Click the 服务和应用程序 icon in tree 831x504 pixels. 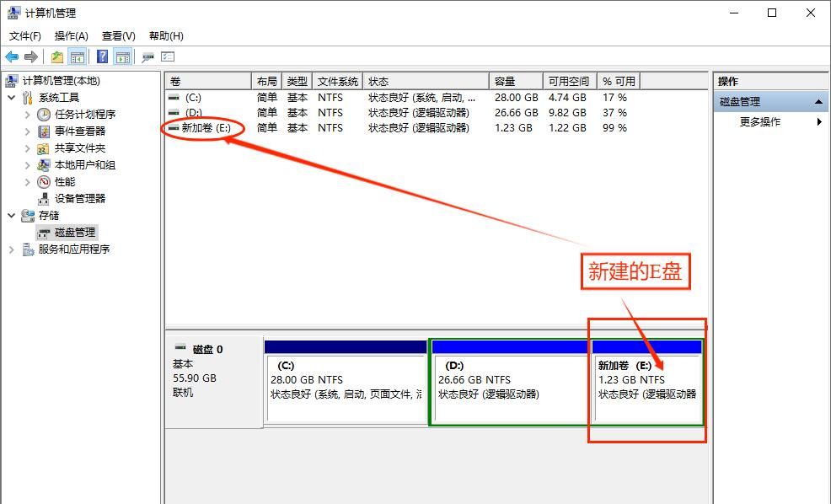tap(28, 249)
